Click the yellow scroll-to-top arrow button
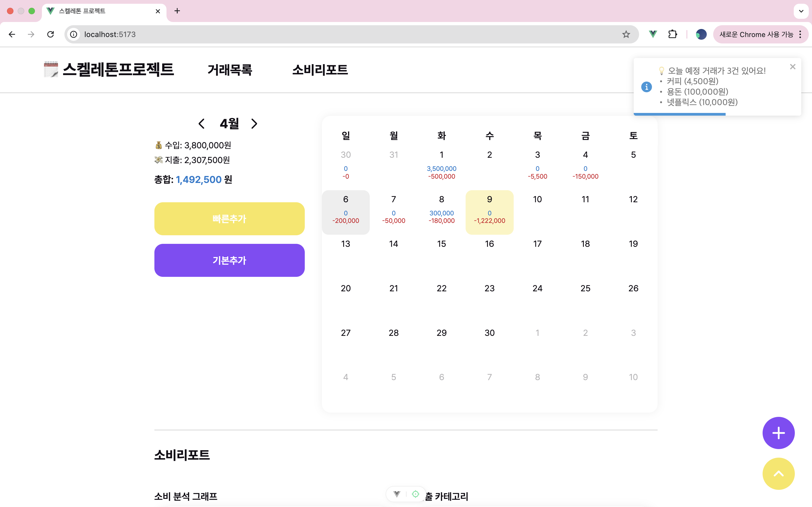 click(x=778, y=473)
